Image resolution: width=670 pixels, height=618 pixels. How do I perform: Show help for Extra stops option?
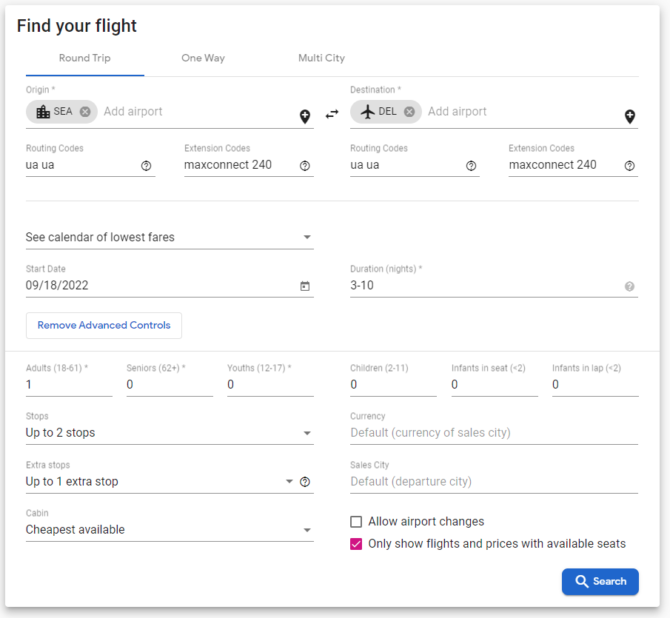305,482
